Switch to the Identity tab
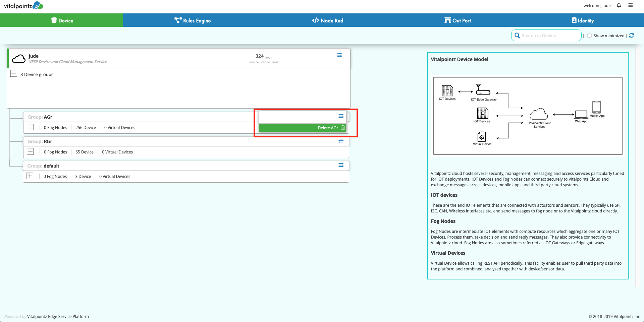644x322 pixels. coord(583,20)
